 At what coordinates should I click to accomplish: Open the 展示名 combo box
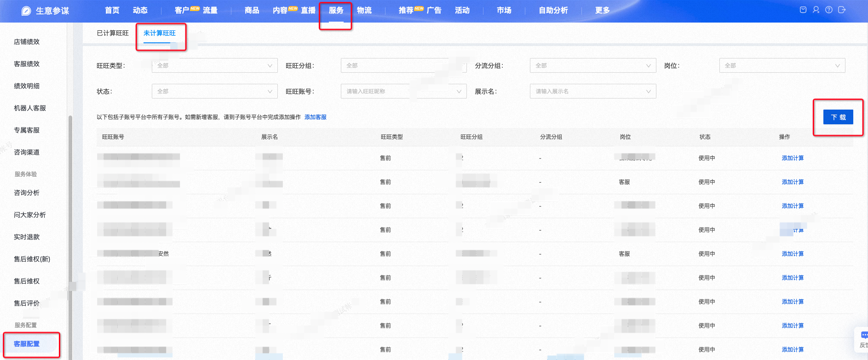click(593, 91)
